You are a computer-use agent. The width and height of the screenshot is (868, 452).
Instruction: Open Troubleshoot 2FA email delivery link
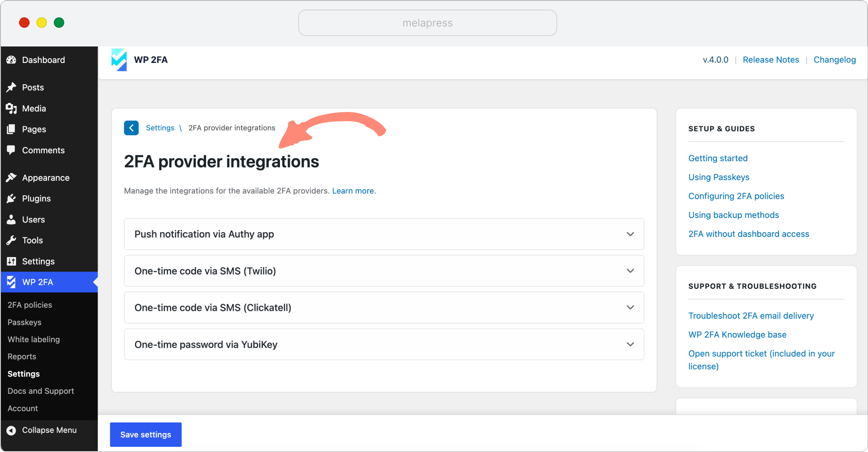751,316
